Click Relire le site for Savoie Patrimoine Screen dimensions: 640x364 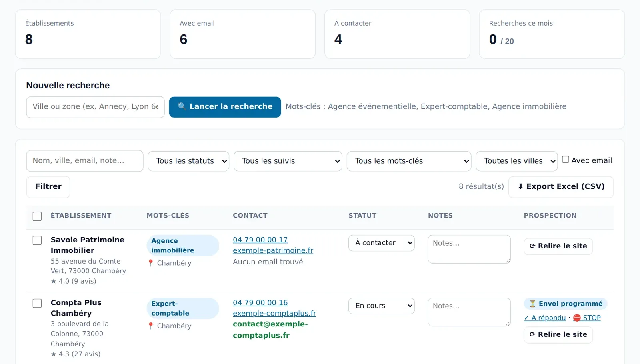point(558,246)
